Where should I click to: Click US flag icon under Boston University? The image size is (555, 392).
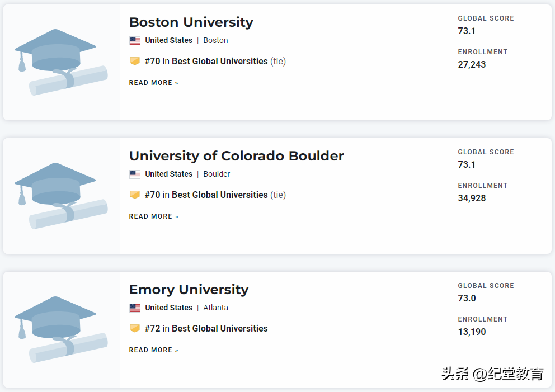135,41
